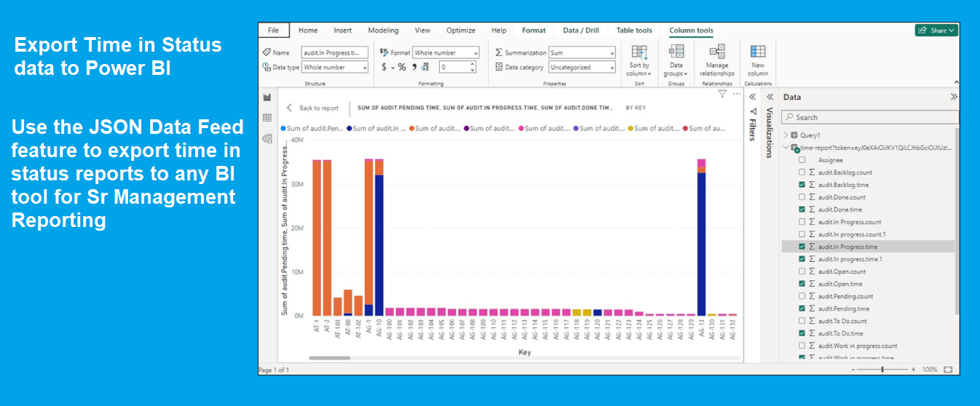This screenshot has height=406, width=980.
Task: Uncheck the audit.Done.time field checkbox
Action: point(802,210)
